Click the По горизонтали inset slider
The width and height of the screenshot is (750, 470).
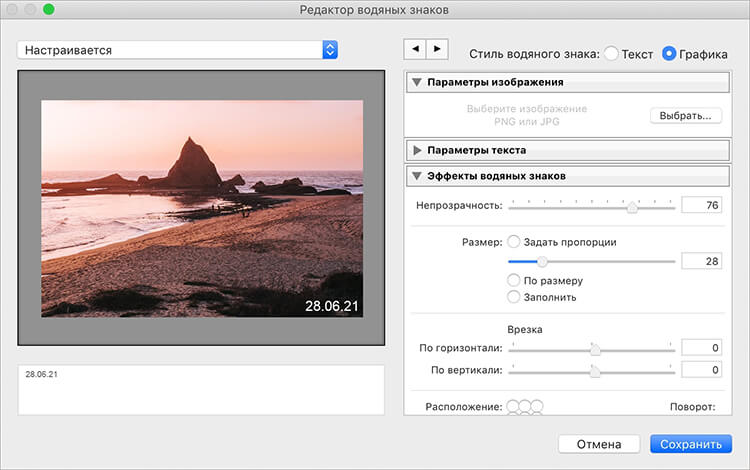(592, 349)
